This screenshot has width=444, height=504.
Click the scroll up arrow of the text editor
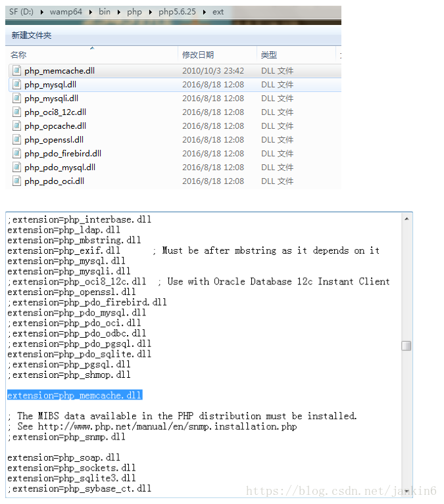(407, 219)
